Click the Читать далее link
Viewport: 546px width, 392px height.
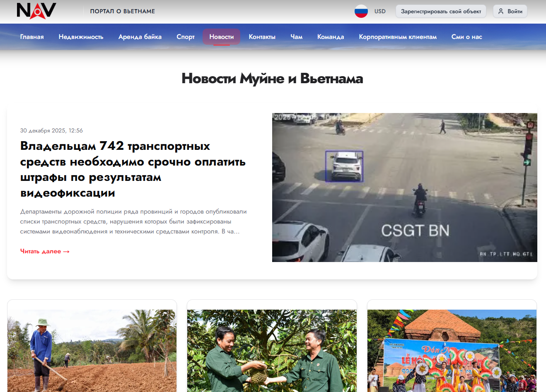click(45, 251)
